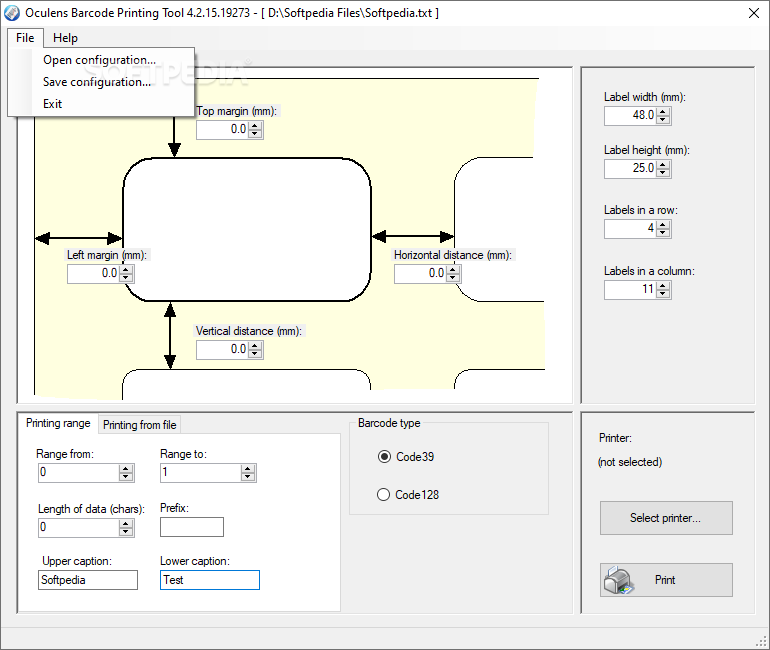
Task: Focus the Length of data input
Action: [79, 528]
